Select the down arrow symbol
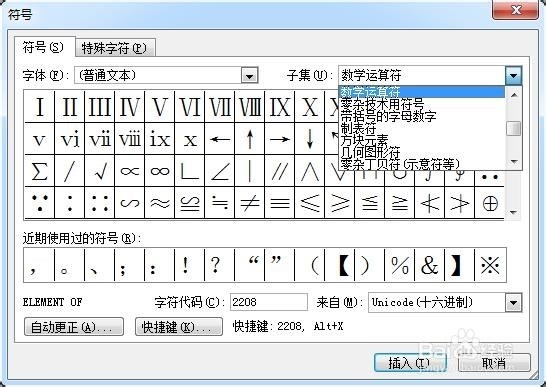546x387 pixels. pyautogui.click(x=309, y=139)
